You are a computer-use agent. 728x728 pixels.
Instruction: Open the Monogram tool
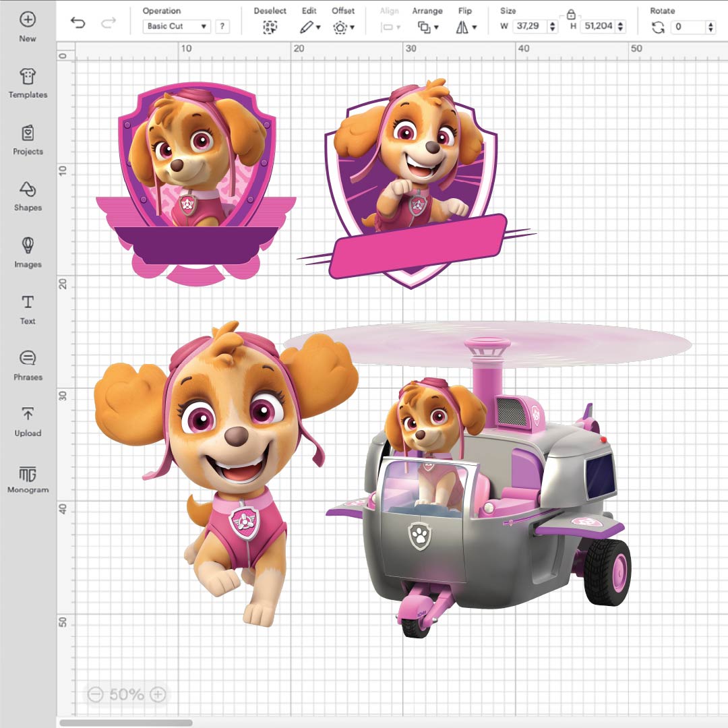point(28,479)
